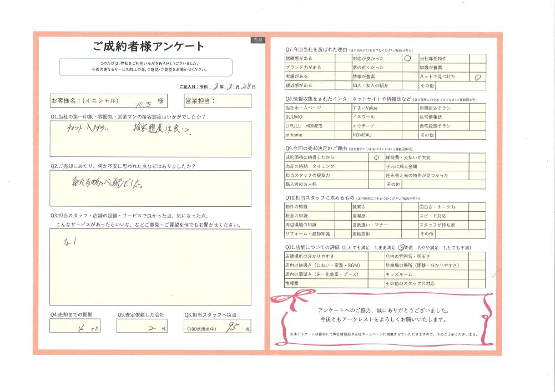Screen dimensions: 555x392
Task: Click the Q2 concerns answer box
Action: click(x=150, y=190)
